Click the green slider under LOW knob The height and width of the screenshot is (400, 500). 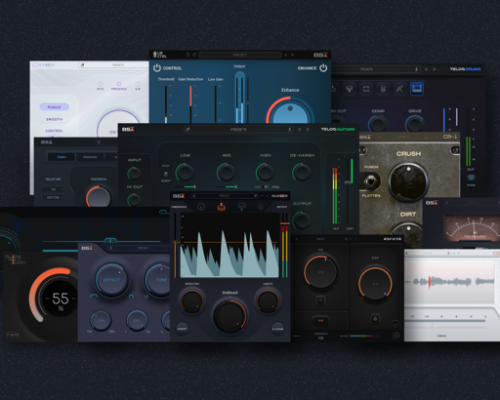[185, 187]
